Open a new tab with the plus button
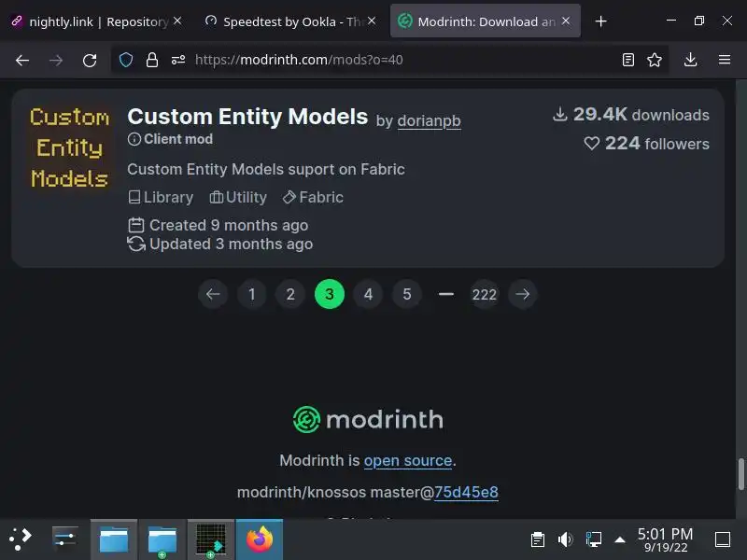The image size is (747, 560). pyautogui.click(x=600, y=21)
